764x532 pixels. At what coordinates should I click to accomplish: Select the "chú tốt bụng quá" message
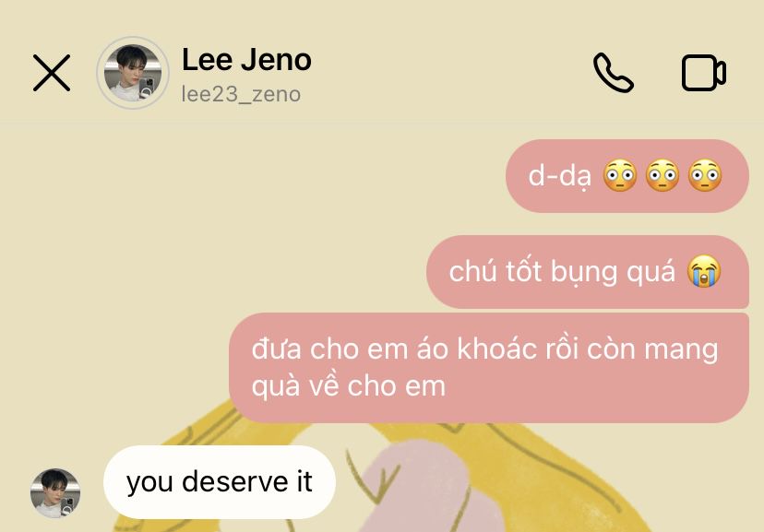pos(588,272)
